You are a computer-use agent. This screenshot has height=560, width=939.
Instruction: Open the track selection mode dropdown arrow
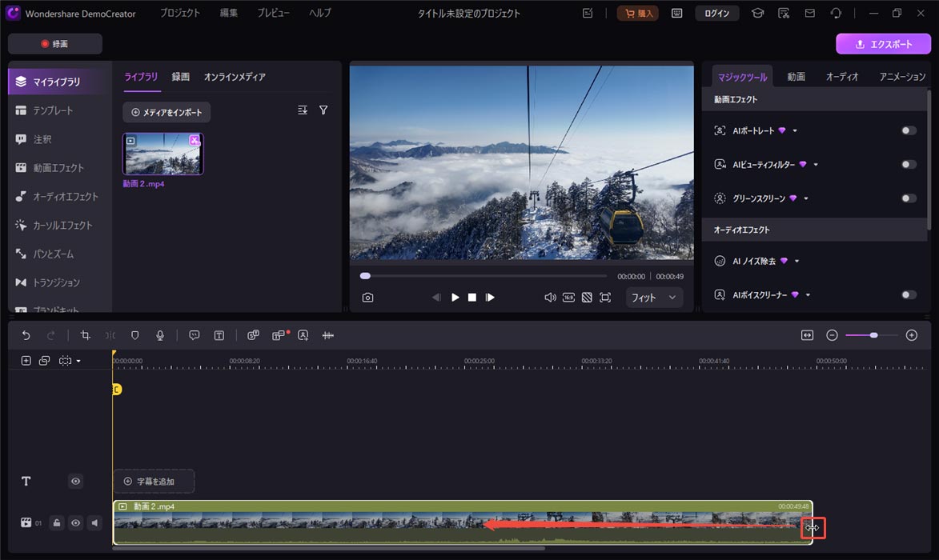[x=78, y=360]
